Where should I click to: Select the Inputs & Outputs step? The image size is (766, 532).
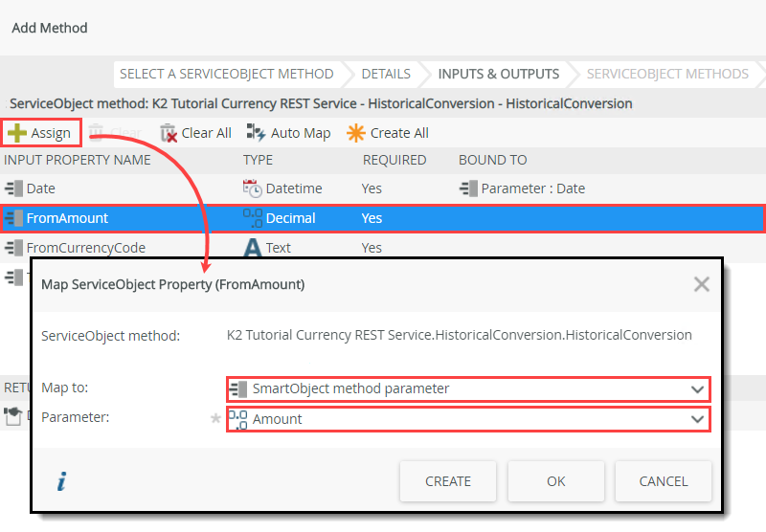pyautogui.click(x=498, y=74)
